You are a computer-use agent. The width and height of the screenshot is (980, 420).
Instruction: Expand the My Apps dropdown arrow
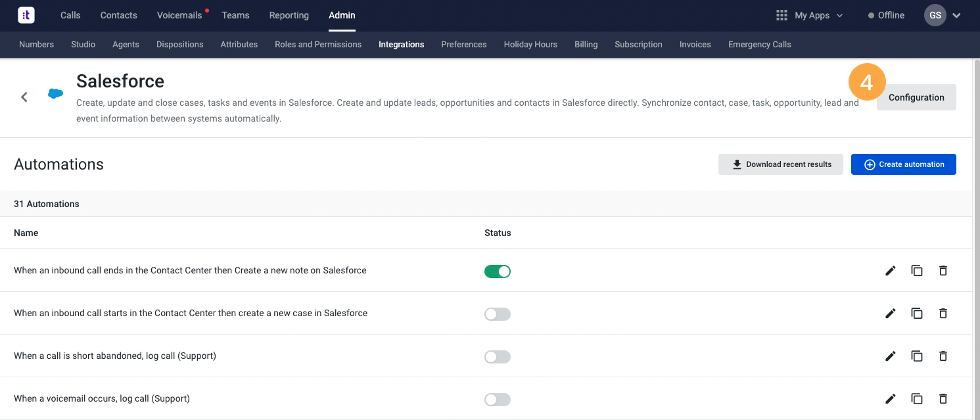pos(839,16)
